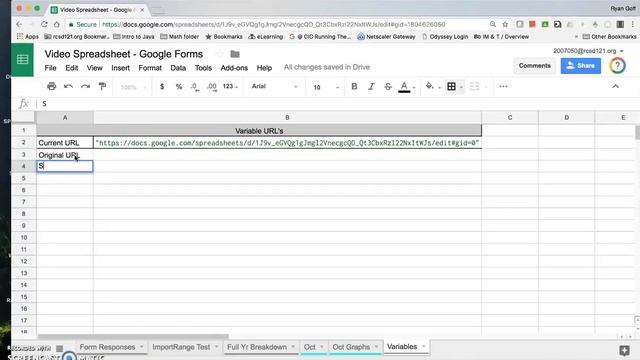
Task: Increase decimal places
Action: click(211, 87)
